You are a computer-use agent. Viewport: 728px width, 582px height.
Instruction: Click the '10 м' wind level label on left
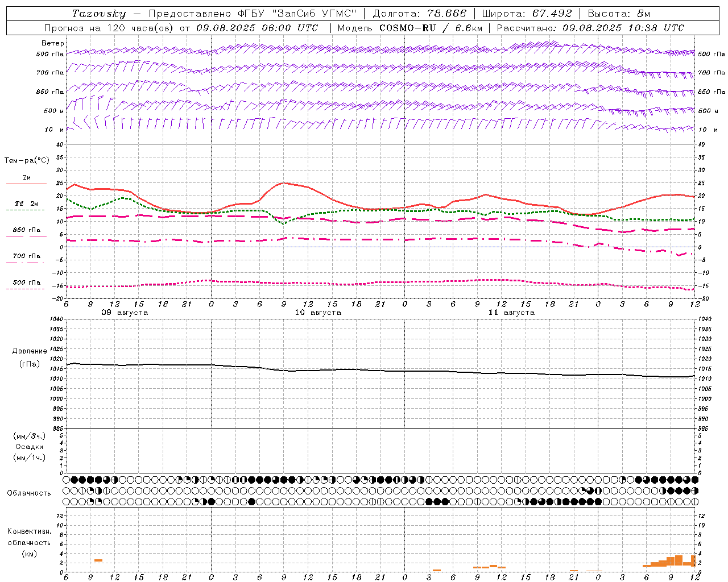[x=55, y=130]
